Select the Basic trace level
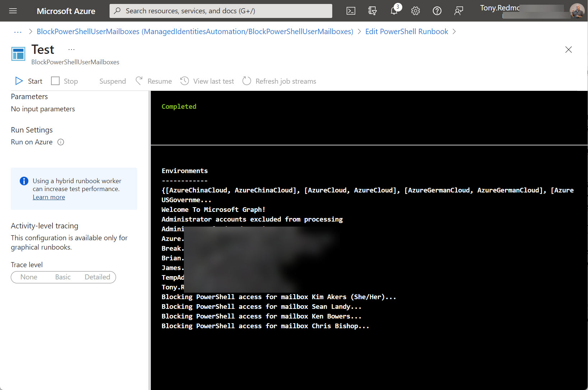588x390 pixels. tap(63, 277)
